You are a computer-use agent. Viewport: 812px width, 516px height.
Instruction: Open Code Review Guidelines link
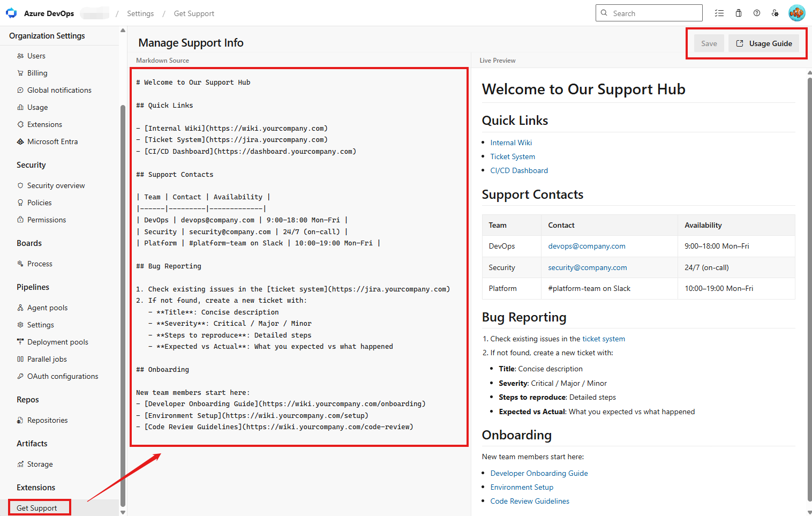(530, 501)
